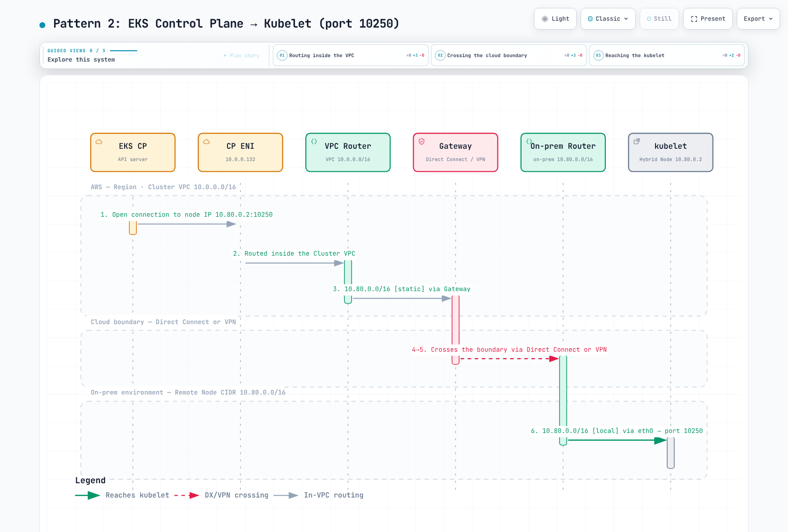Click the Play story button
Image resolution: width=788 pixels, height=532 pixels.
241,55
